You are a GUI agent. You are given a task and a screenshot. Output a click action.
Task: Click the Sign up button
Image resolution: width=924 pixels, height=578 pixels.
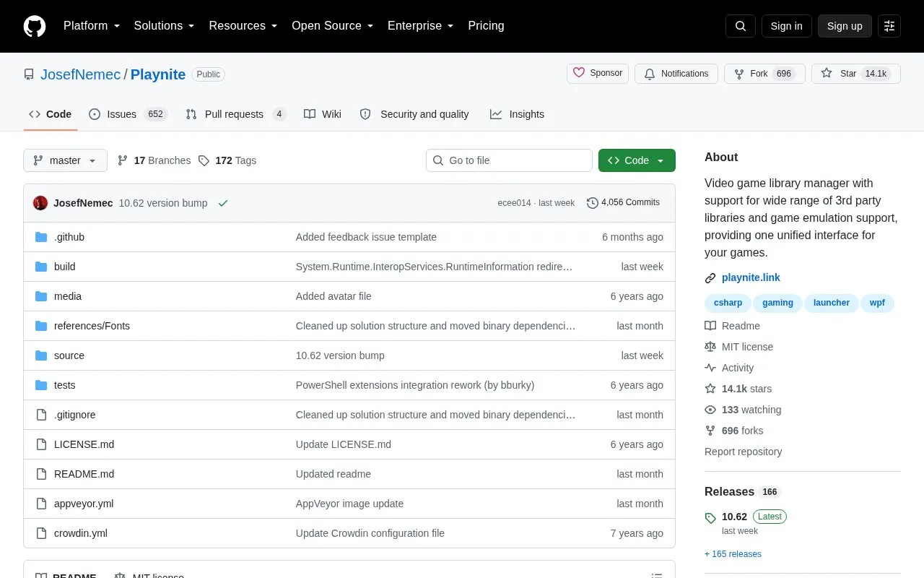pos(845,26)
